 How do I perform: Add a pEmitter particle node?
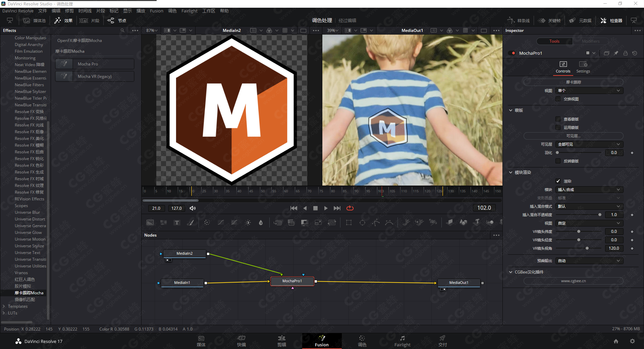[x=406, y=222]
